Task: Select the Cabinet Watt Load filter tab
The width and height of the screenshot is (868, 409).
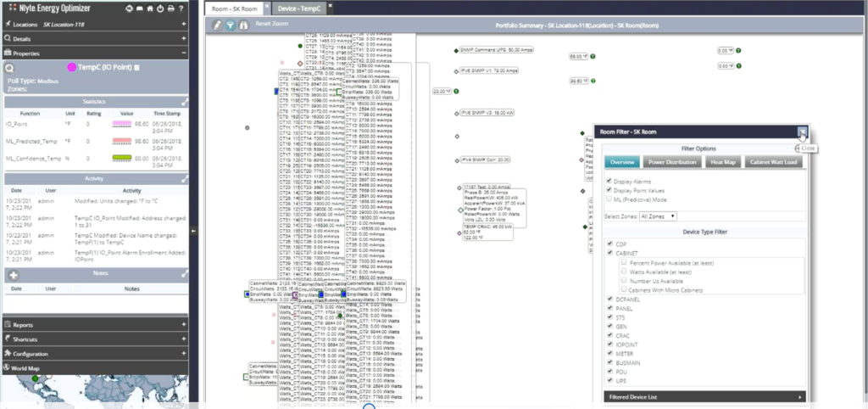Action: click(x=773, y=162)
